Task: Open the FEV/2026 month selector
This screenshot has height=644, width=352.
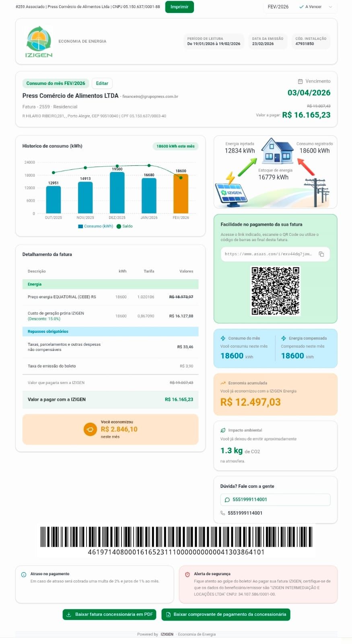Action: pyautogui.click(x=278, y=7)
